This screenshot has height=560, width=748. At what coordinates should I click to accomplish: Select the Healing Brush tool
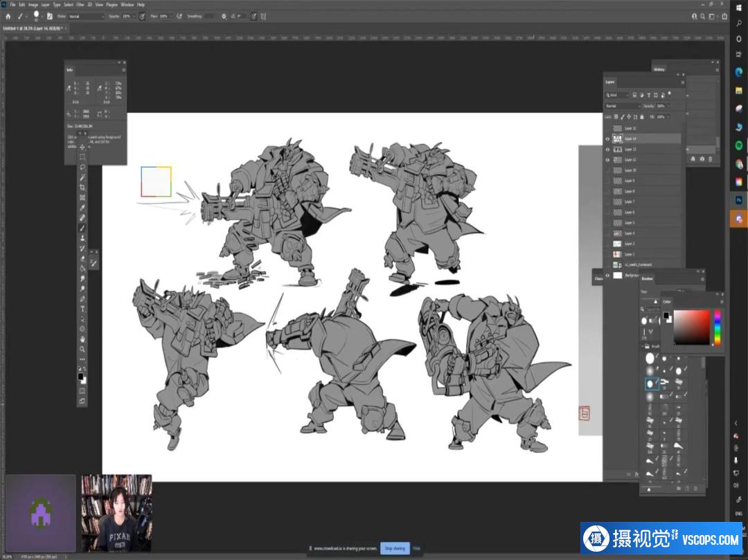[x=82, y=218]
